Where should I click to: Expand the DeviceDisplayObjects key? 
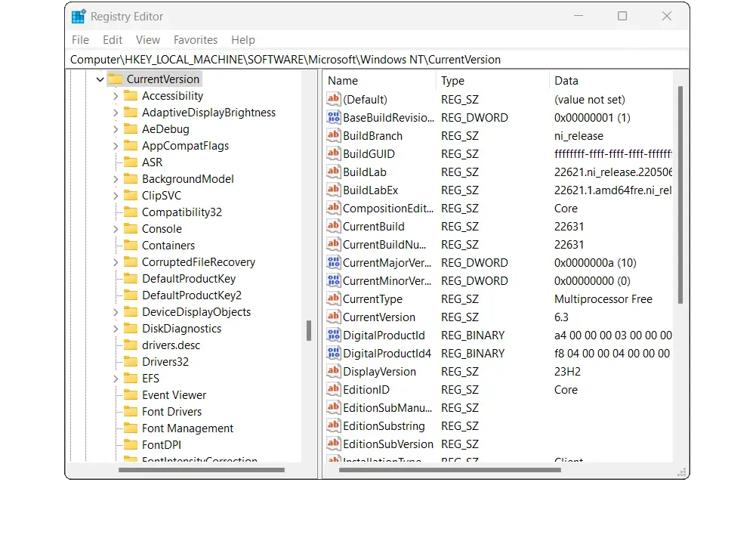tap(116, 312)
